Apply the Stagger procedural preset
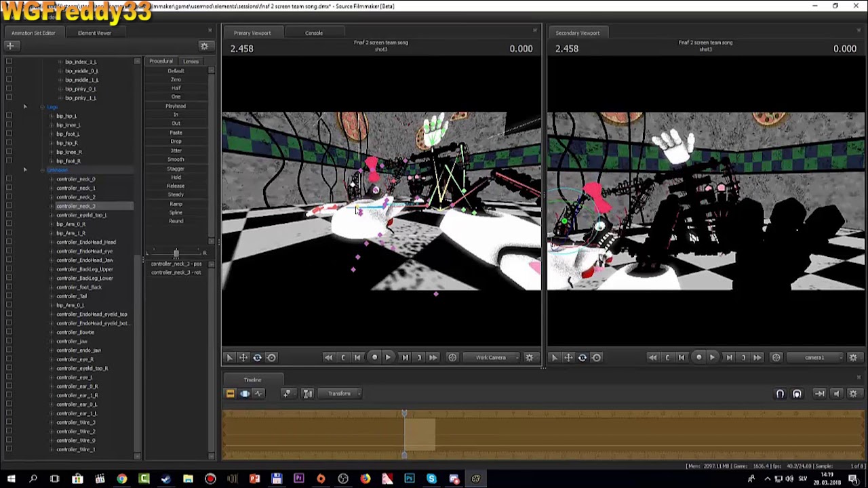 click(176, 169)
